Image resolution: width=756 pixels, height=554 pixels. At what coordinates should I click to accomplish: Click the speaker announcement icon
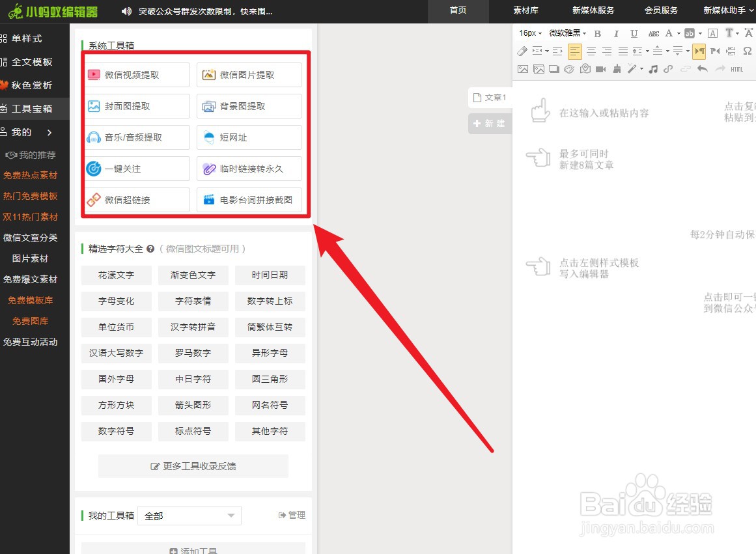click(126, 11)
